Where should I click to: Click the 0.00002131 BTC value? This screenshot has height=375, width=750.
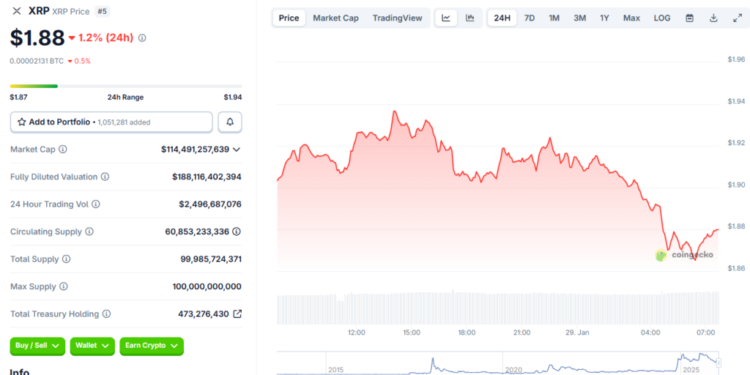click(x=36, y=61)
